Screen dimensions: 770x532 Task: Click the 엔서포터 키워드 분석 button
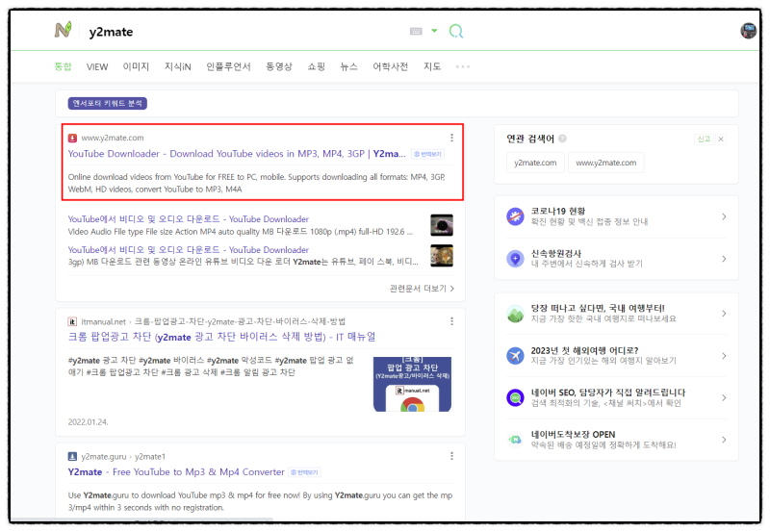107,103
